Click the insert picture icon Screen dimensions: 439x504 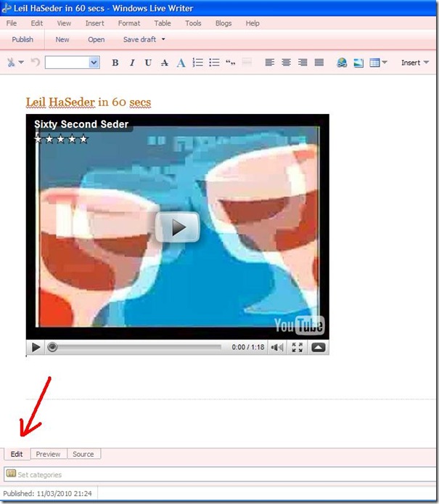pyautogui.click(x=358, y=63)
